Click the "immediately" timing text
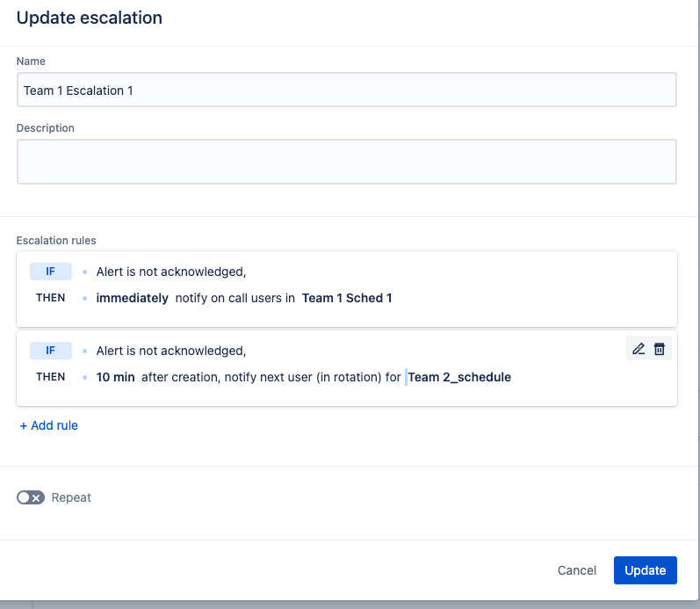Viewport: 700px width, 609px height. [133, 298]
